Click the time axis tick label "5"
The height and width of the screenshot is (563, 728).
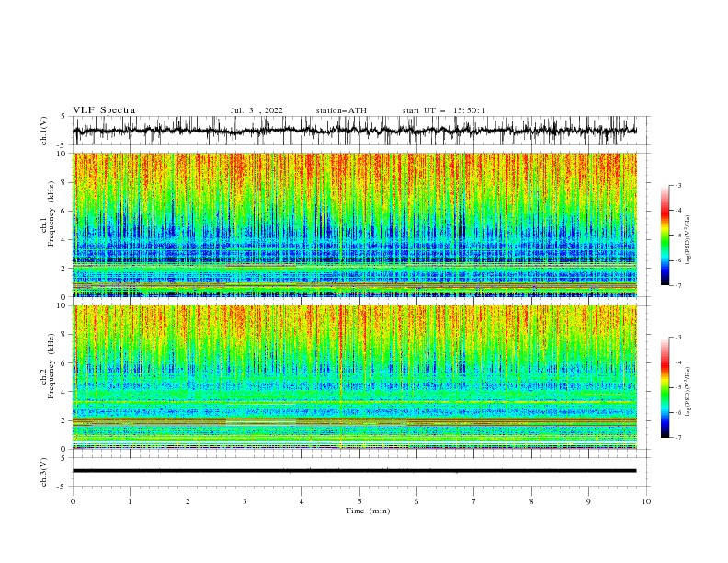tap(359, 501)
